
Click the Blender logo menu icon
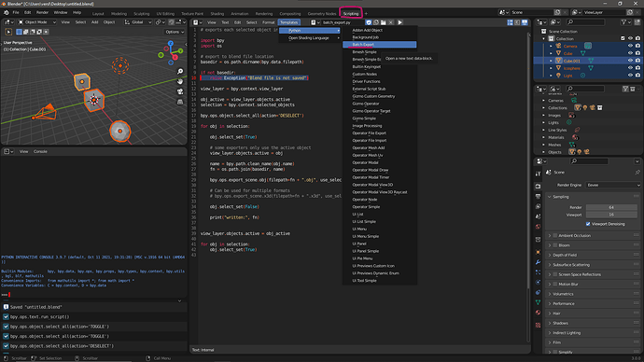coord(7,12)
